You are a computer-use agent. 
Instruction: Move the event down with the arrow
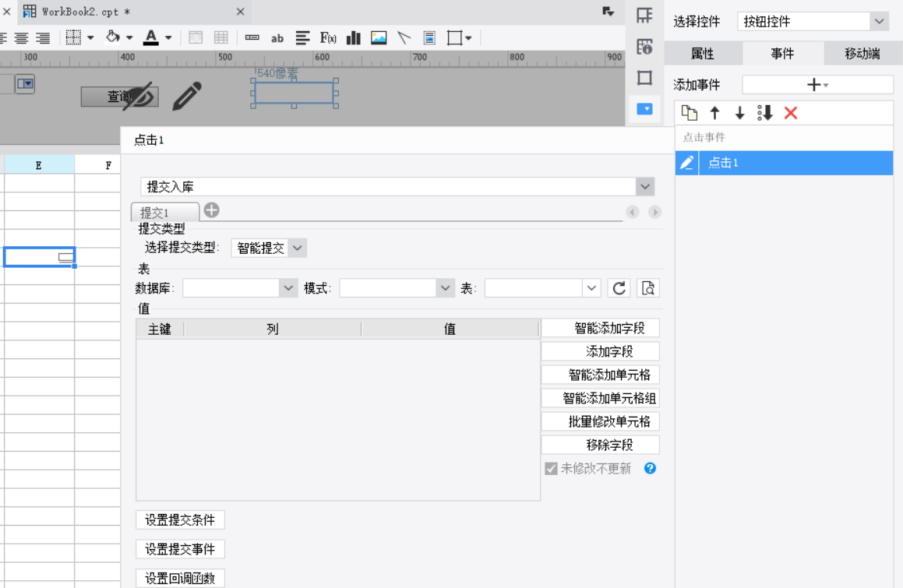[x=740, y=113]
